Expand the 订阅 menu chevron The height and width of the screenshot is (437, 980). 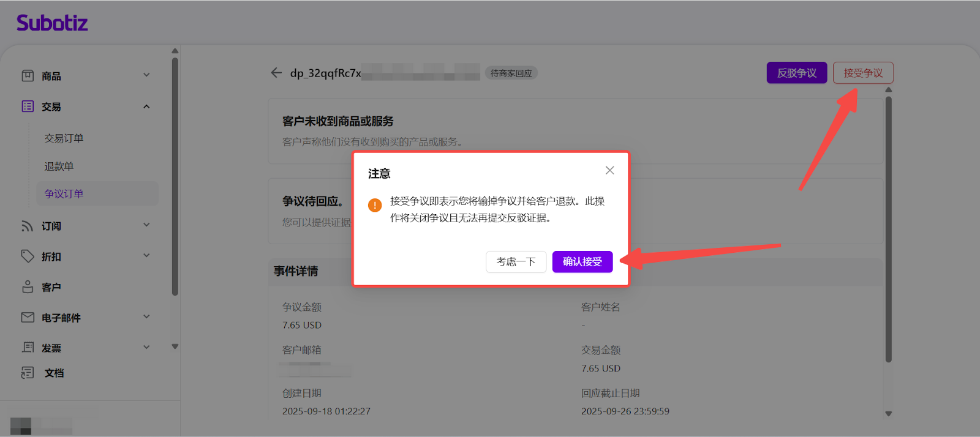click(146, 225)
